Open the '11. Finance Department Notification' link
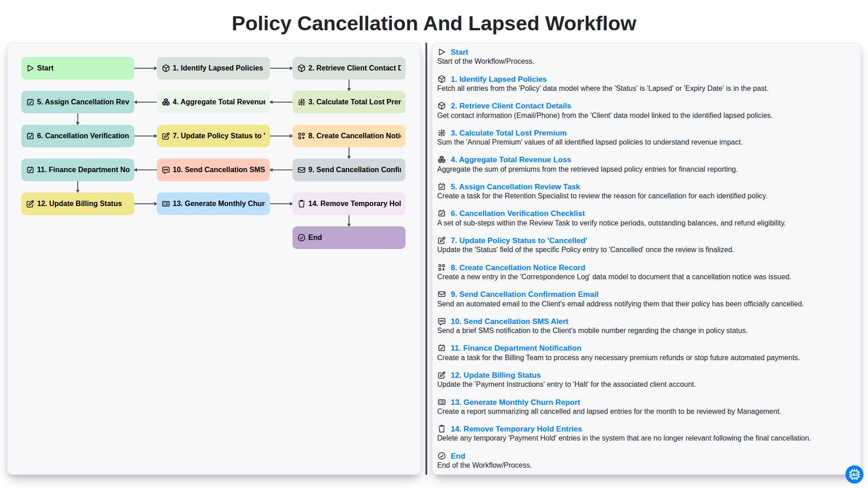Viewport: 868px width, 488px height. coord(516,348)
